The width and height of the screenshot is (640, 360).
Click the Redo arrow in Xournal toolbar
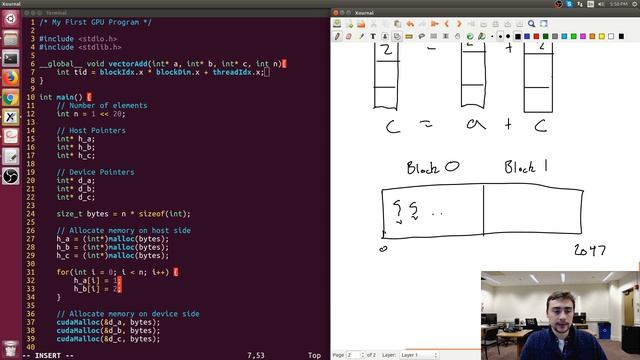[422, 24]
